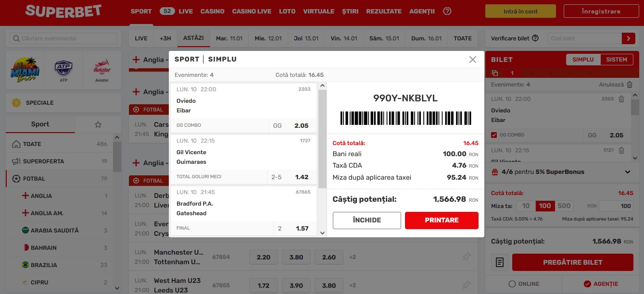Submit ticket code with red arrow button
Image resolution: width=644 pixels, height=294 pixels.
[x=628, y=38]
